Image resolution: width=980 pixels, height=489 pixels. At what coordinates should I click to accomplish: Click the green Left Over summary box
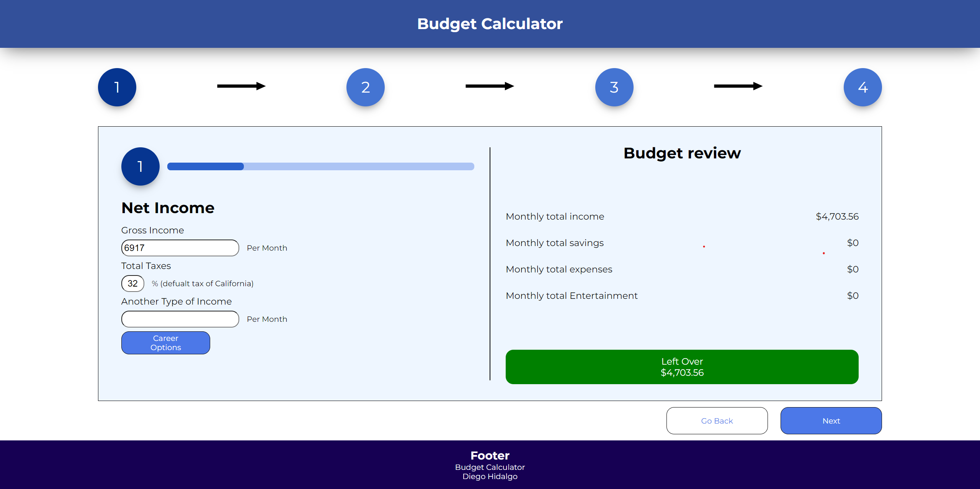point(682,367)
